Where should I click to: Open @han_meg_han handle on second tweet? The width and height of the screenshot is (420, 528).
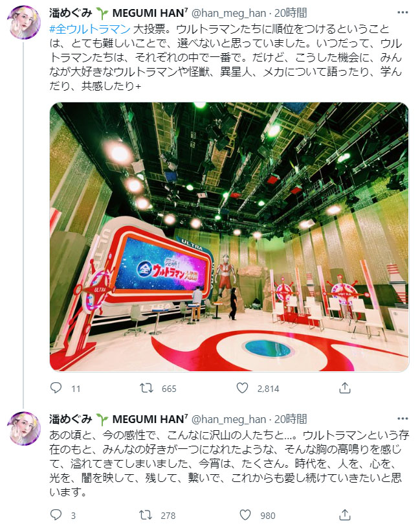coord(228,419)
